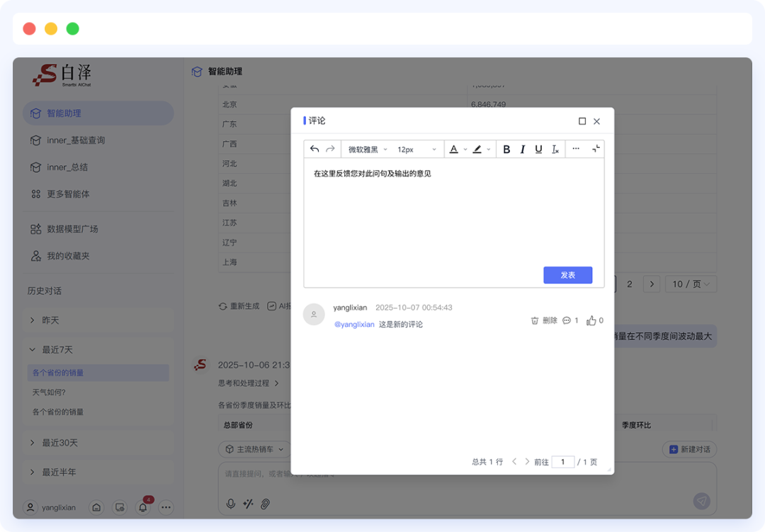The width and height of the screenshot is (765, 532).
Task: Click the AI magic wand icon near the microphone
Action: pyautogui.click(x=249, y=502)
